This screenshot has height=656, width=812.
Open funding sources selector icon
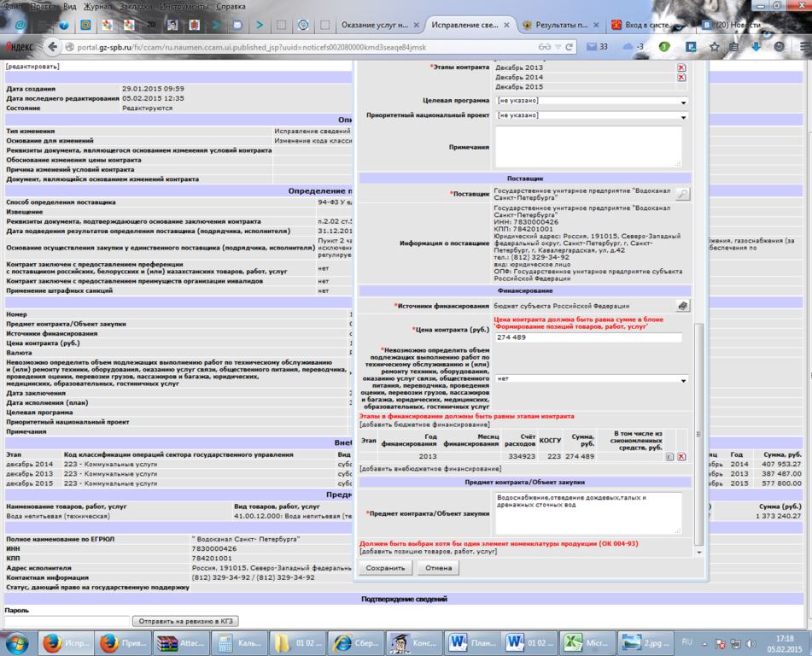coord(682,307)
